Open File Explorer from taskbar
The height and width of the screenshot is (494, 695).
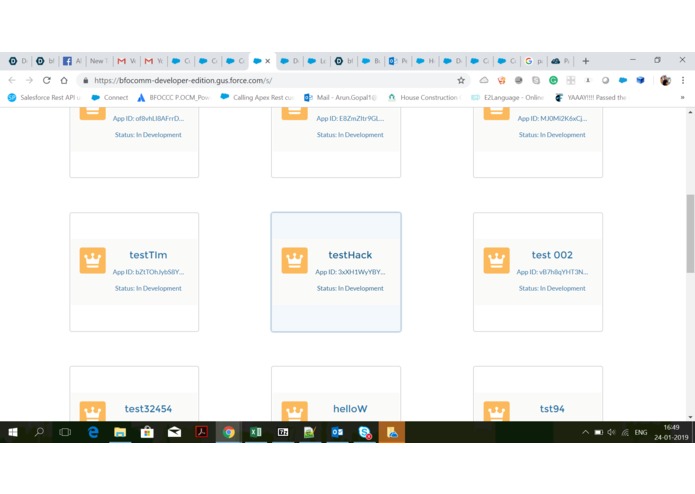pyautogui.click(x=120, y=432)
